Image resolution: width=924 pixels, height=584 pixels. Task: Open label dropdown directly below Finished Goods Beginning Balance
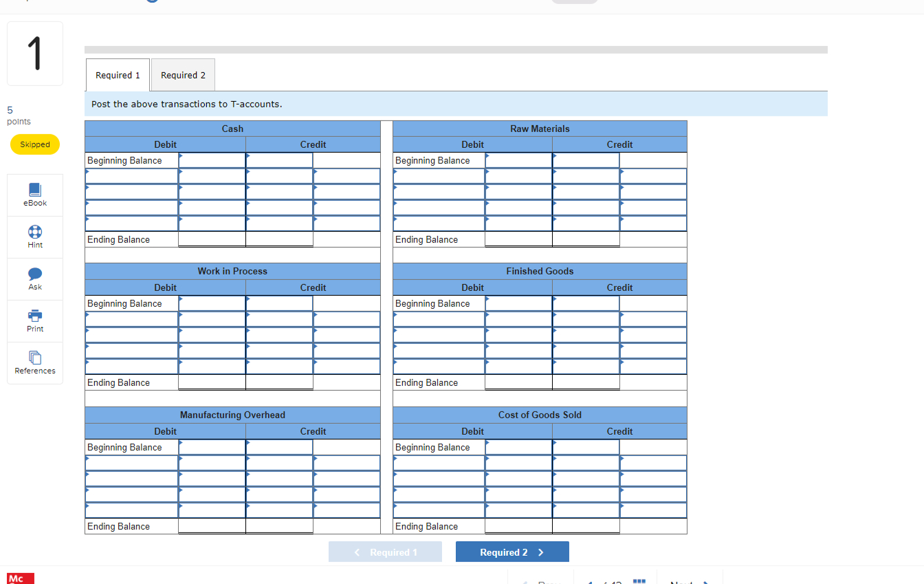[x=439, y=319]
